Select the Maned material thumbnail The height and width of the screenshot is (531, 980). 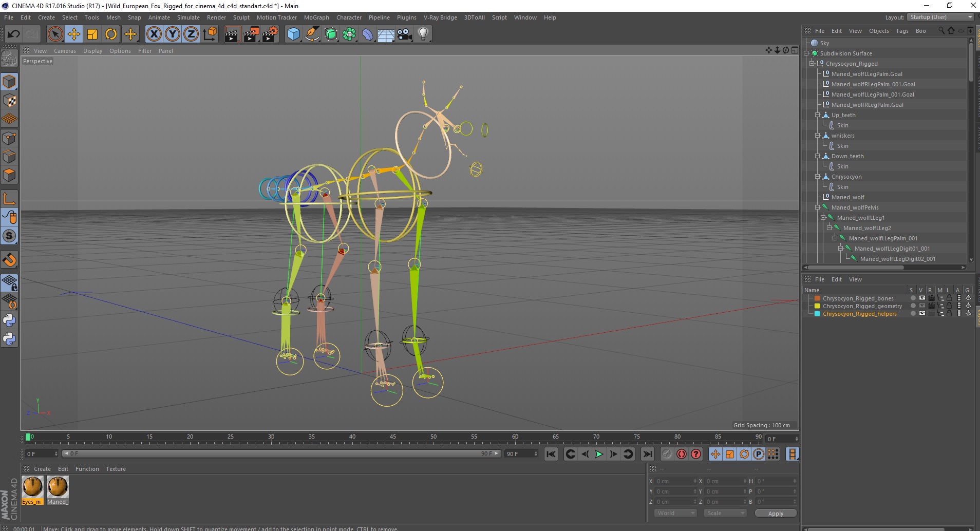pyautogui.click(x=57, y=487)
